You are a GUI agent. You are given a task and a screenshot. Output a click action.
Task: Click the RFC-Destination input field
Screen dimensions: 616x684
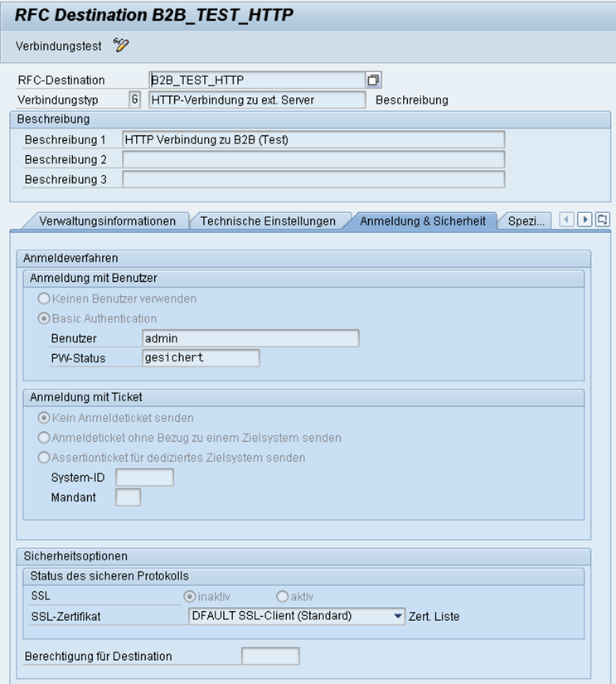click(x=256, y=80)
